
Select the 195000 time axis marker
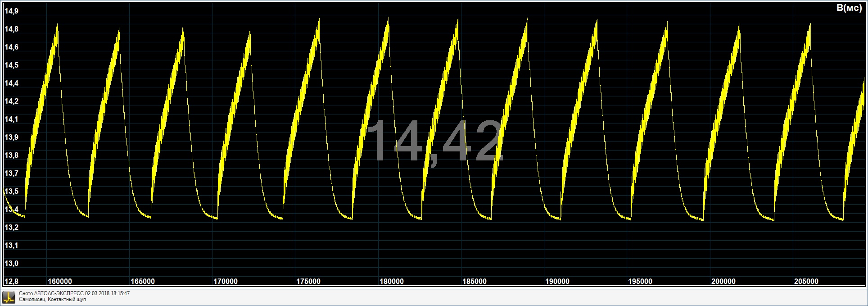[640, 282]
